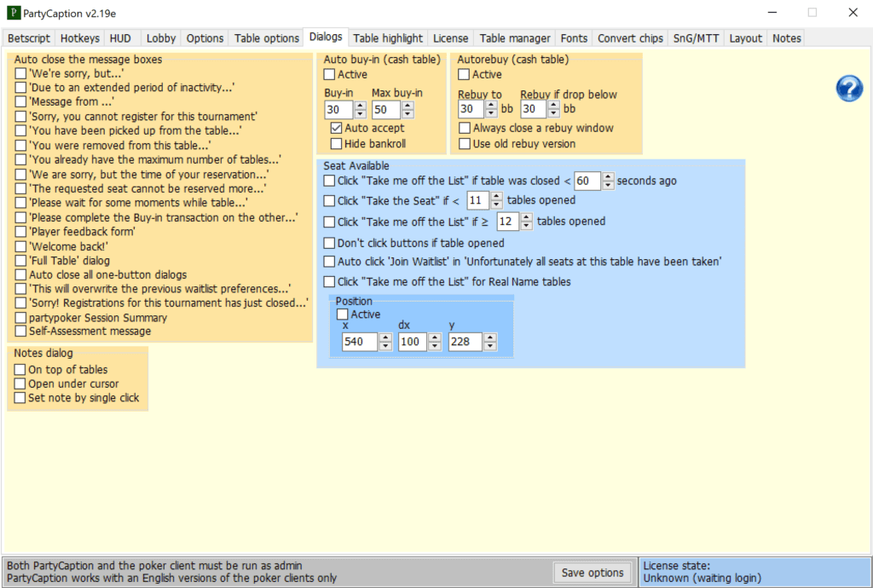Open the blue help question mark icon

click(849, 89)
